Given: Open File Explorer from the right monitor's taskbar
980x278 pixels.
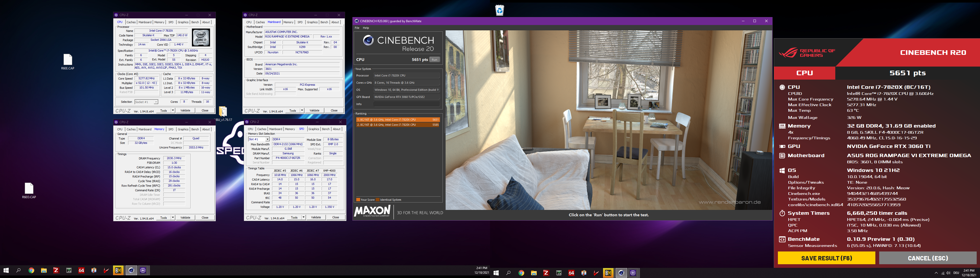Looking at the screenshot, I should pyautogui.click(x=534, y=273).
